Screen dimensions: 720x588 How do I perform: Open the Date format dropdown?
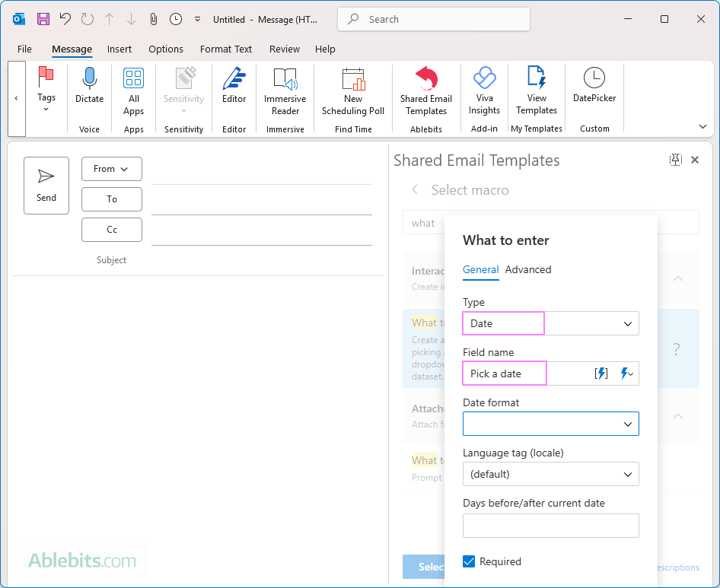pyautogui.click(x=550, y=424)
